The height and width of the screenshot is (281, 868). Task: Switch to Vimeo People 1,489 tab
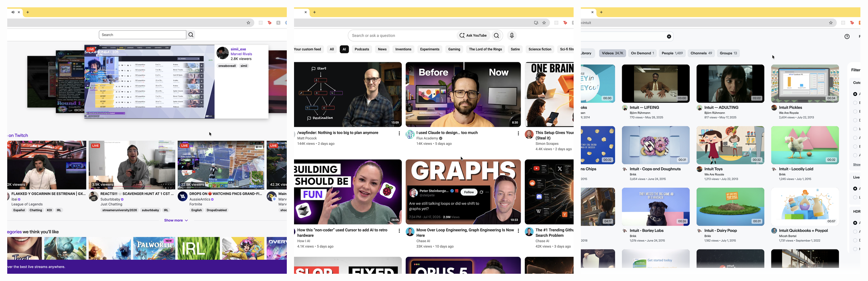tap(672, 53)
